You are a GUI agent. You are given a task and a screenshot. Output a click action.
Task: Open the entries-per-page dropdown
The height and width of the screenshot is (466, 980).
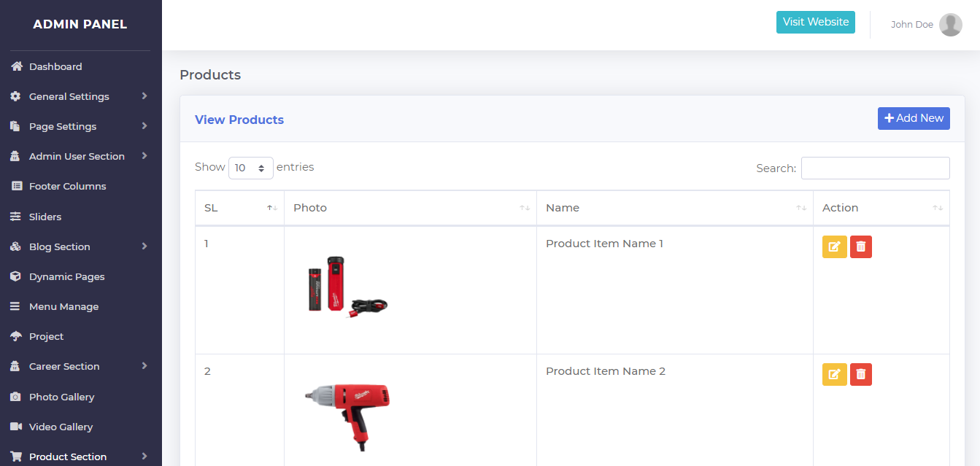[250, 168]
